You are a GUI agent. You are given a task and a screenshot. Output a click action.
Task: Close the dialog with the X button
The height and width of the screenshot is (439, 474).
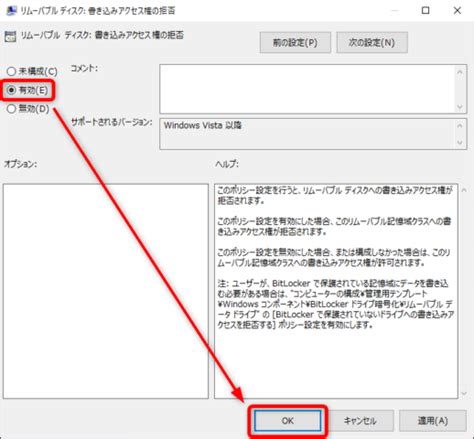(x=457, y=11)
